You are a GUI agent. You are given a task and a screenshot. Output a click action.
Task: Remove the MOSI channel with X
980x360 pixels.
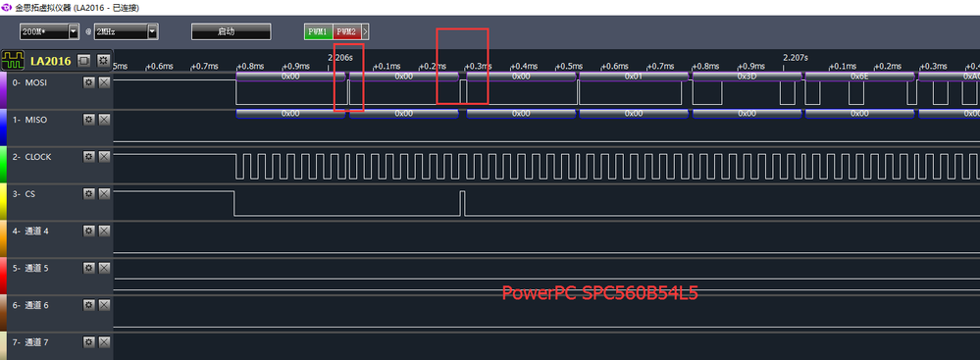pos(104,82)
